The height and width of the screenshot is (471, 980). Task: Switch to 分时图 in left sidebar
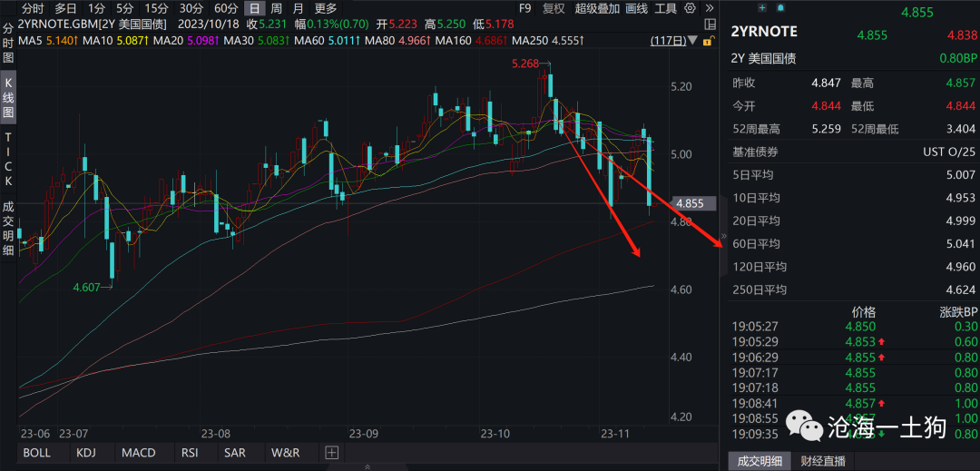(8, 44)
